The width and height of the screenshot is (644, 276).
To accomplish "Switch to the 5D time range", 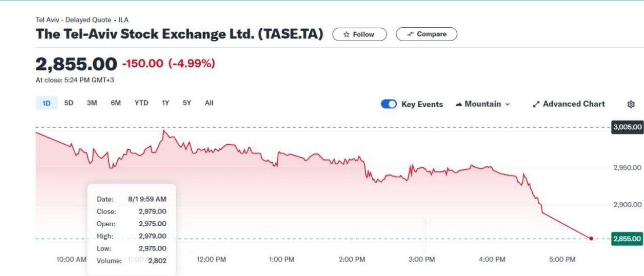I will pyautogui.click(x=69, y=103).
